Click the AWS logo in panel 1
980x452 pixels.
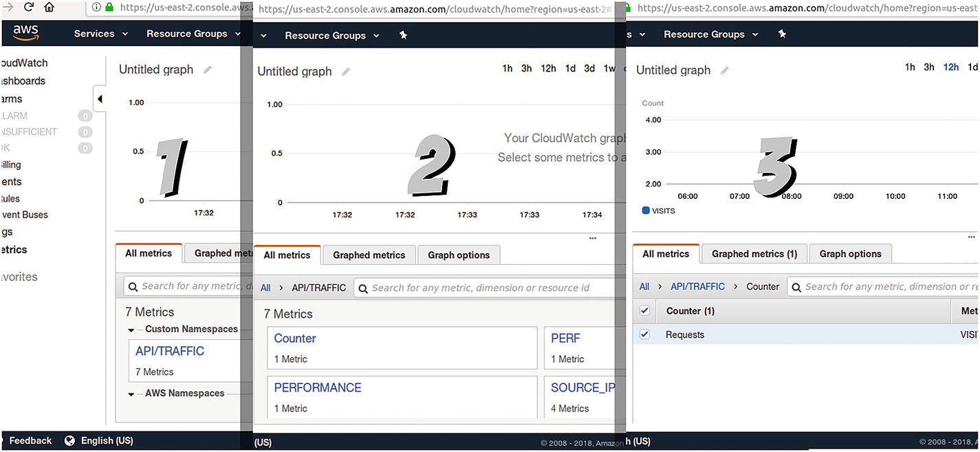(x=26, y=34)
